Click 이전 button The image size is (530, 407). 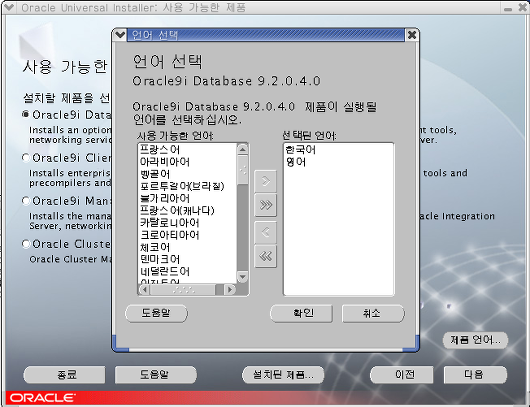[x=402, y=375]
